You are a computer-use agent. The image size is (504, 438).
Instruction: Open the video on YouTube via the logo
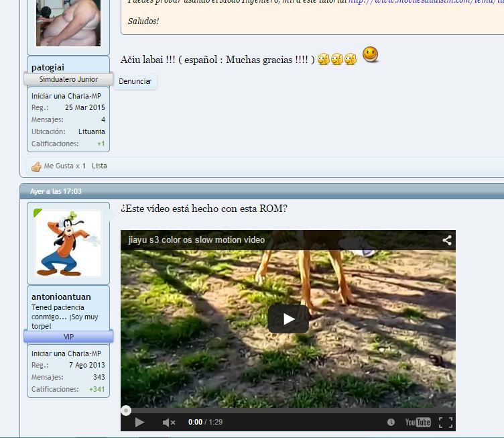point(418,422)
